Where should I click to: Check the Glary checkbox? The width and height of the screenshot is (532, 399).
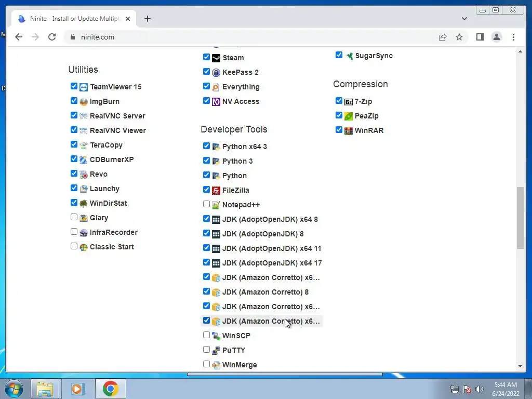[74, 217]
